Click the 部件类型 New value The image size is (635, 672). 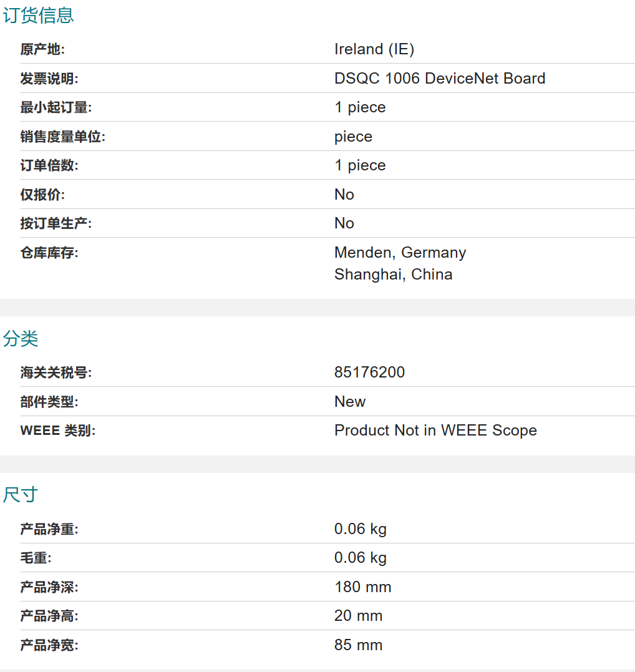point(350,402)
